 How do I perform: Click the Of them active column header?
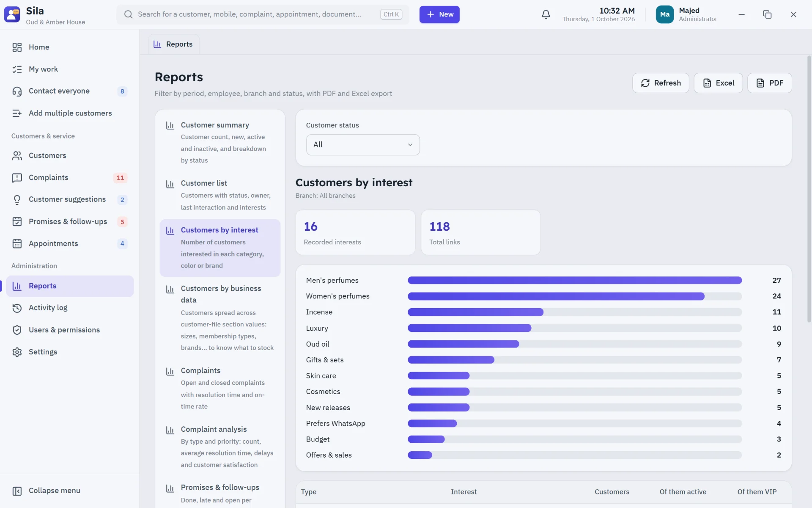tap(683, 492)
